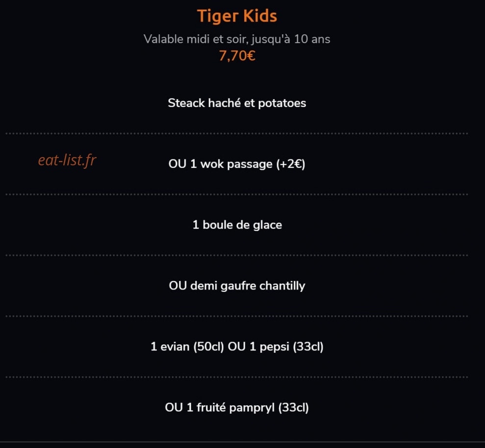Click the word 'potatoes' in first item
The image size is (485, 448).
click(x=282, y=104)
